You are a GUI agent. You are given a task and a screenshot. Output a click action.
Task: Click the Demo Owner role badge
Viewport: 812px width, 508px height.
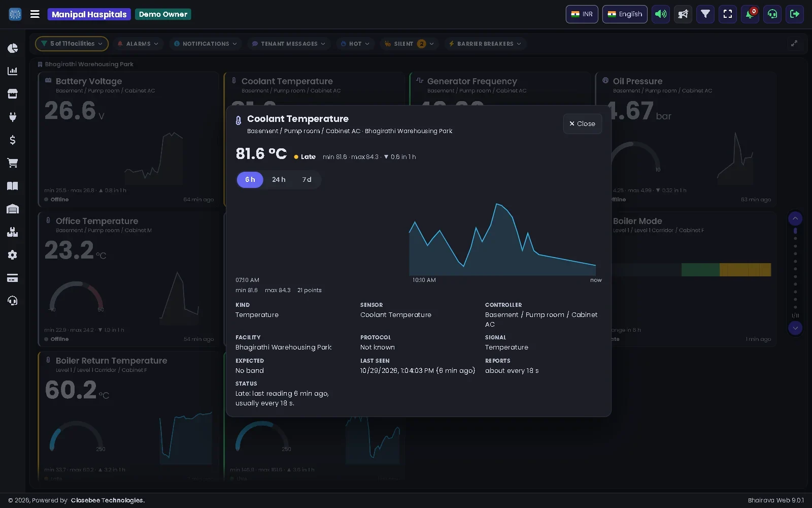(163, 14)
